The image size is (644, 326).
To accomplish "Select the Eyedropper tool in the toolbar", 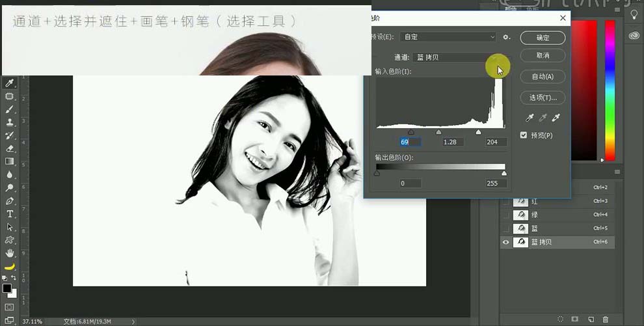I will coord(9,83).
